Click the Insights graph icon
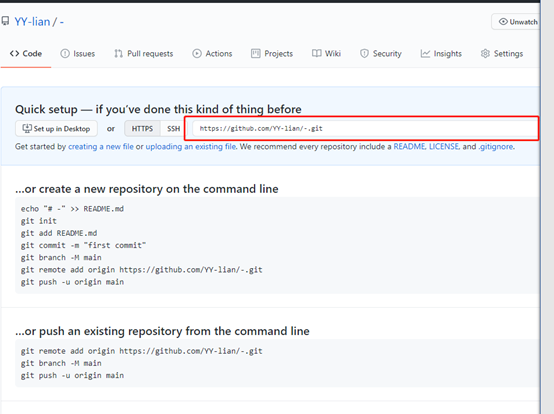 (425, 54)
